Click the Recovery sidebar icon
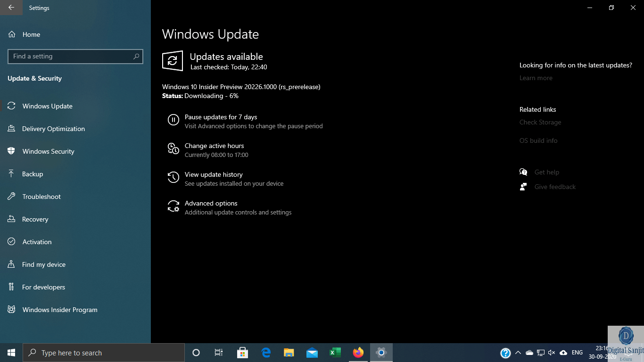 (x=12, y=219)
